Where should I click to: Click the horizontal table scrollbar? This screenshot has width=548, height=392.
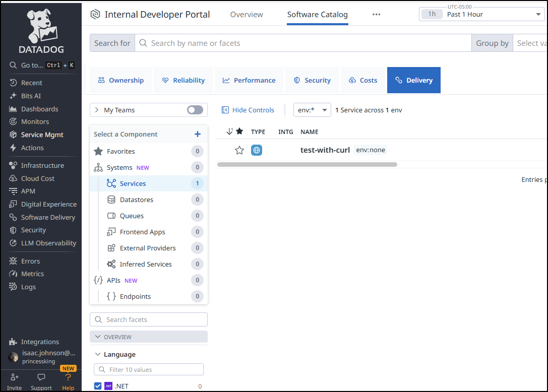tap(307, 165)
